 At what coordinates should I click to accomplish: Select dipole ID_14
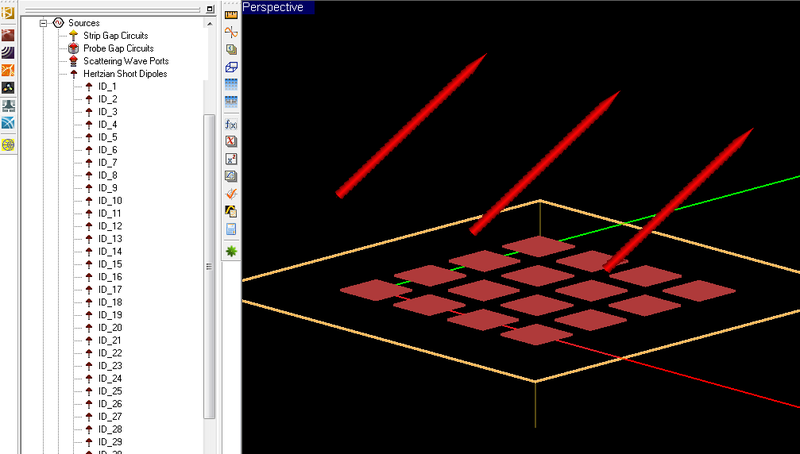click(110, 251)
